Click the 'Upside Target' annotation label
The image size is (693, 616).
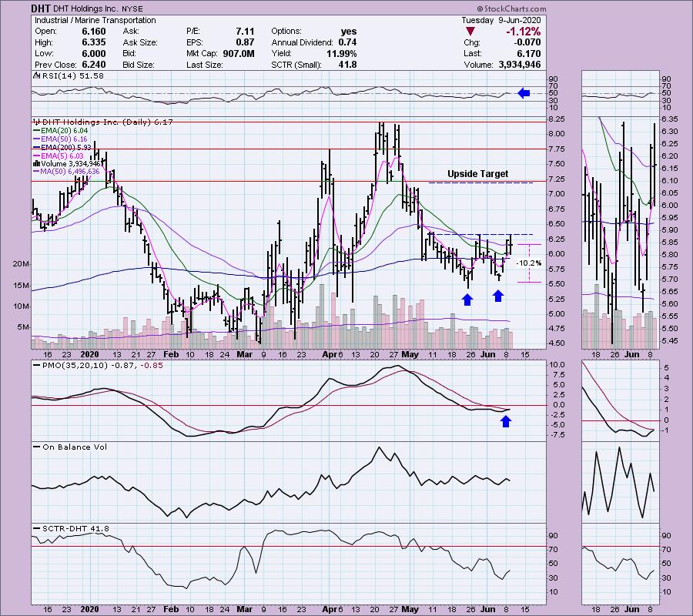point(477,174)
